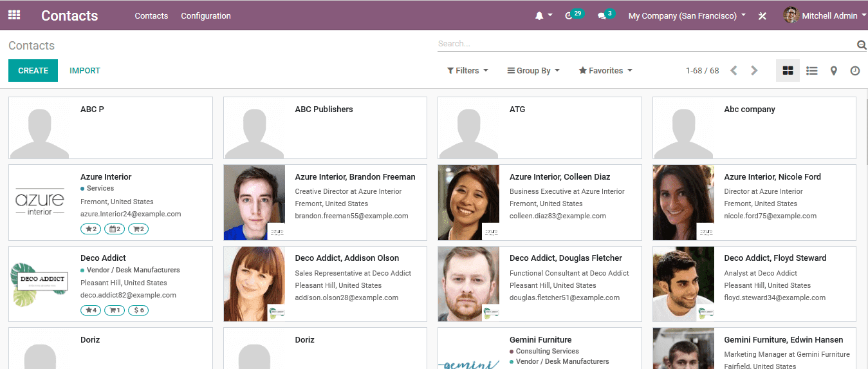
Task: Click Azure Interior star badge showing 2
Action: coord(91,229)
